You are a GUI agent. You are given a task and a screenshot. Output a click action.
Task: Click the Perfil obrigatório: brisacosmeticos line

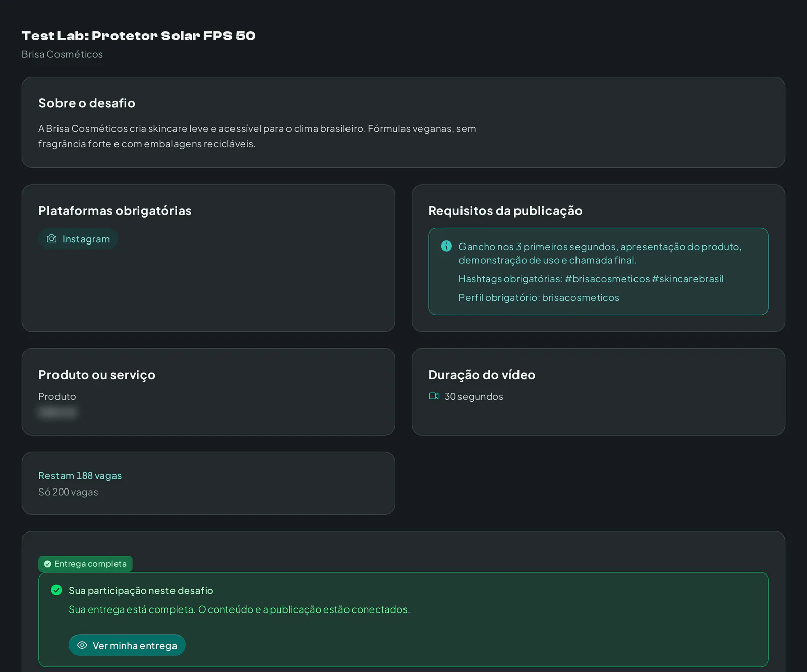click(x=539, y=297)
